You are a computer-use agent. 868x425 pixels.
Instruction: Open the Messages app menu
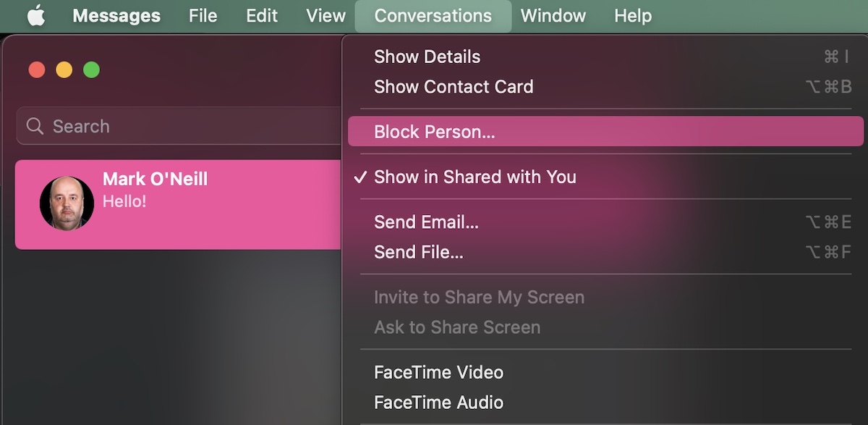[116, 16]
